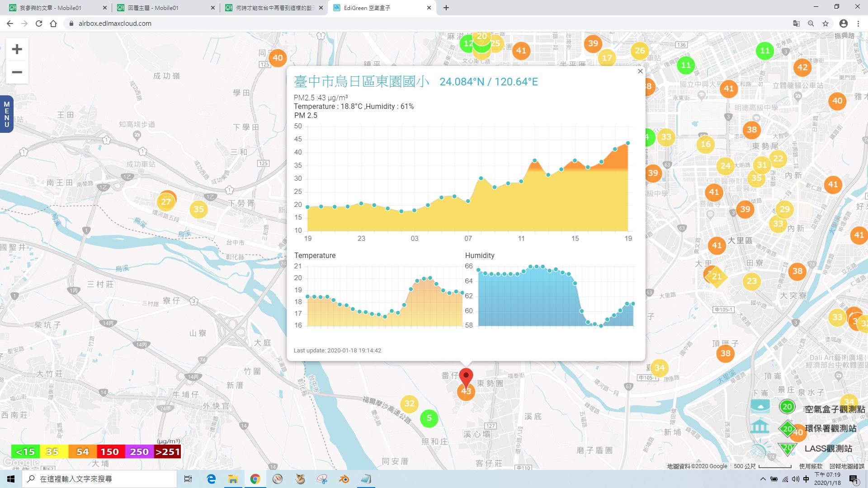This screenshot has height=488, width=868.
Task: Open the volume control in tray
Action: [x=796, y=479]
